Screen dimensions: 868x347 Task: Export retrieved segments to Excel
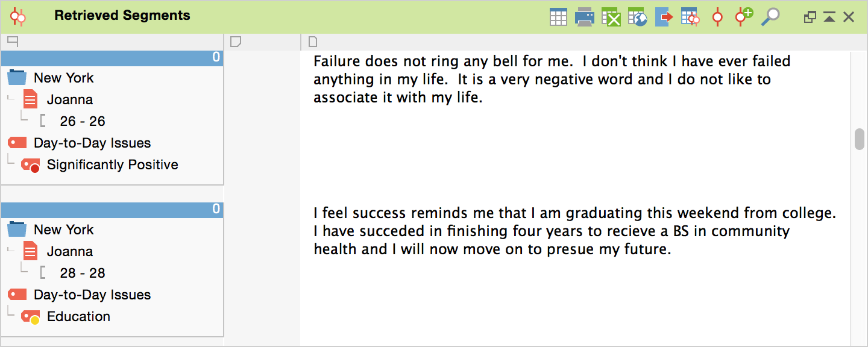coord(611,17)
